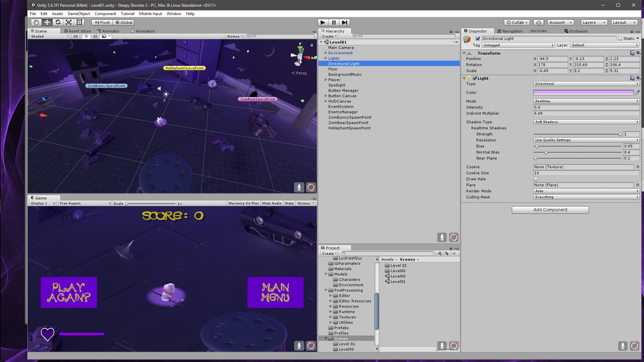Open the GameObject menu

point(79,14)
